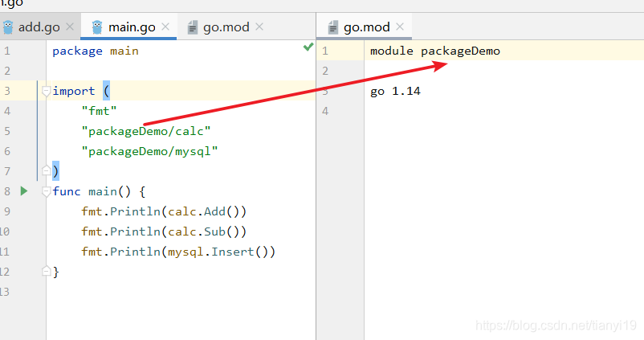Click "module packageDemo" in go.mod
This screenshot has width=644, height=340.
coord(435,51)
